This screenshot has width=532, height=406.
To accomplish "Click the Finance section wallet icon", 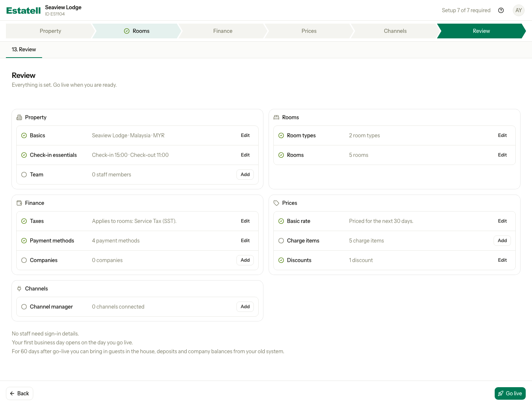I will point(19,203).
